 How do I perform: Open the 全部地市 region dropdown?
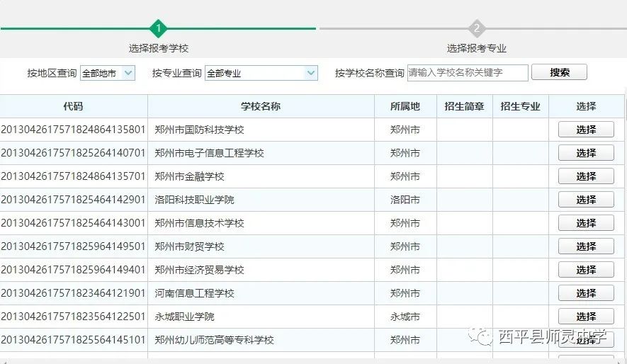click(x=108, y=73)
